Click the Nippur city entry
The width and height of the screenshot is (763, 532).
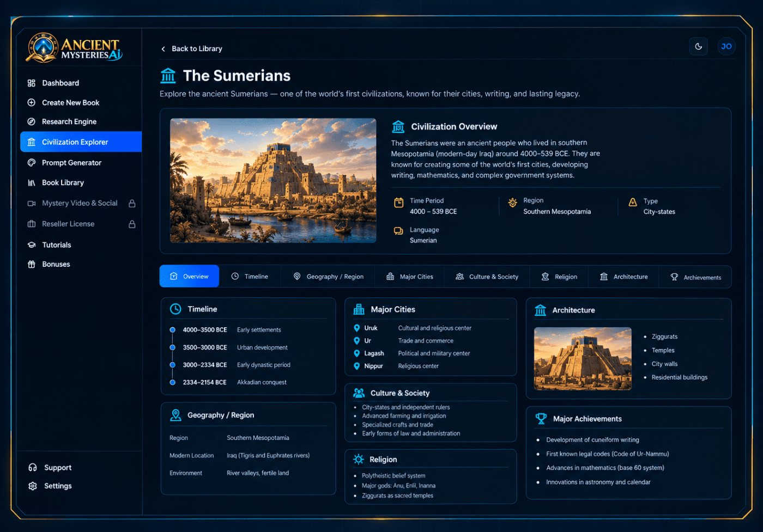click(396, 366)
